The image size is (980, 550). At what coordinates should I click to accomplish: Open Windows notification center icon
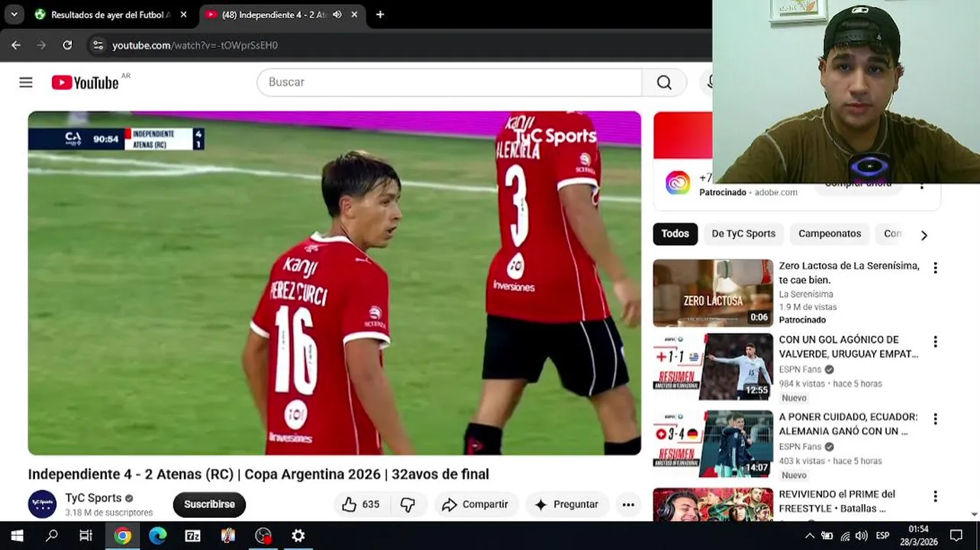[x=956, y=535]
